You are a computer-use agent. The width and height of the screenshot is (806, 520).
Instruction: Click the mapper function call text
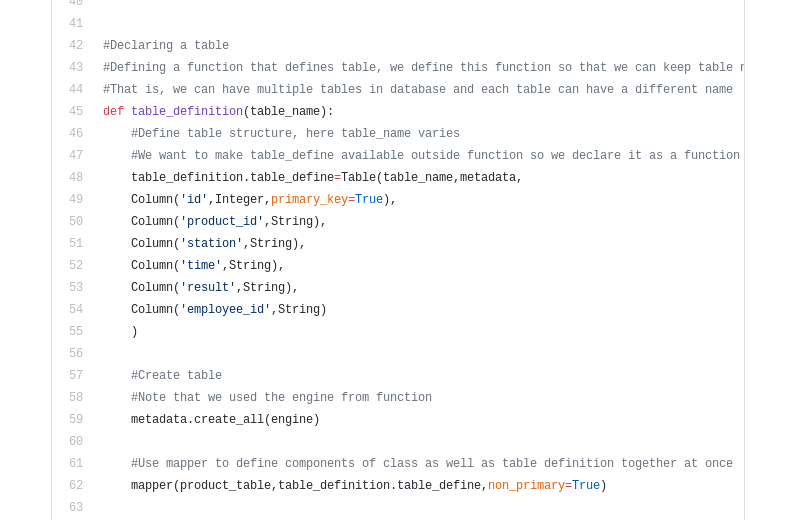(x=152, y=485)
